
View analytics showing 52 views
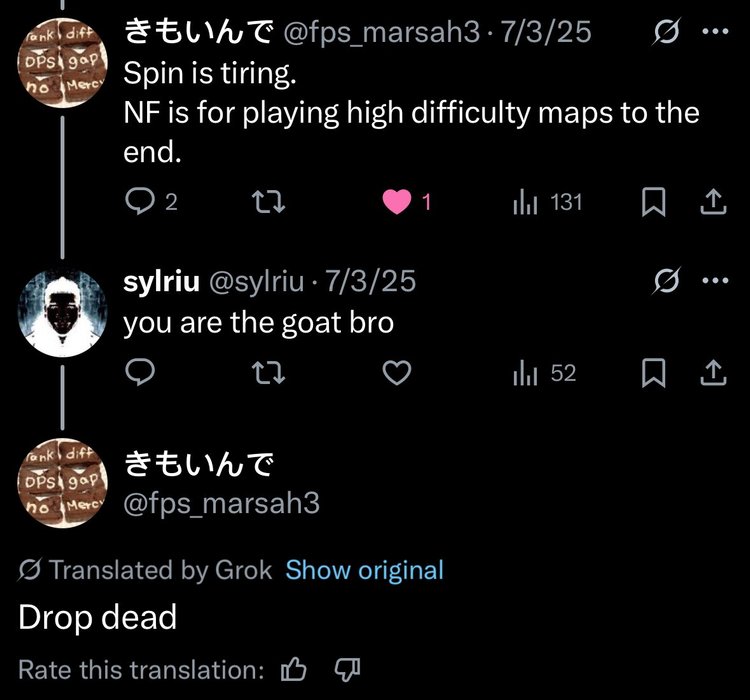[x=544, y=373]
